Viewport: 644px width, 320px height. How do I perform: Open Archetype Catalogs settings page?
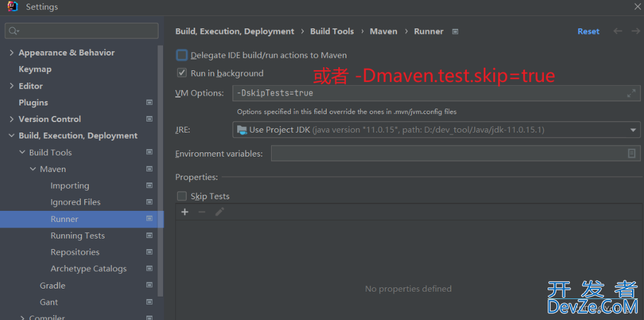click(x=89, y=269)
